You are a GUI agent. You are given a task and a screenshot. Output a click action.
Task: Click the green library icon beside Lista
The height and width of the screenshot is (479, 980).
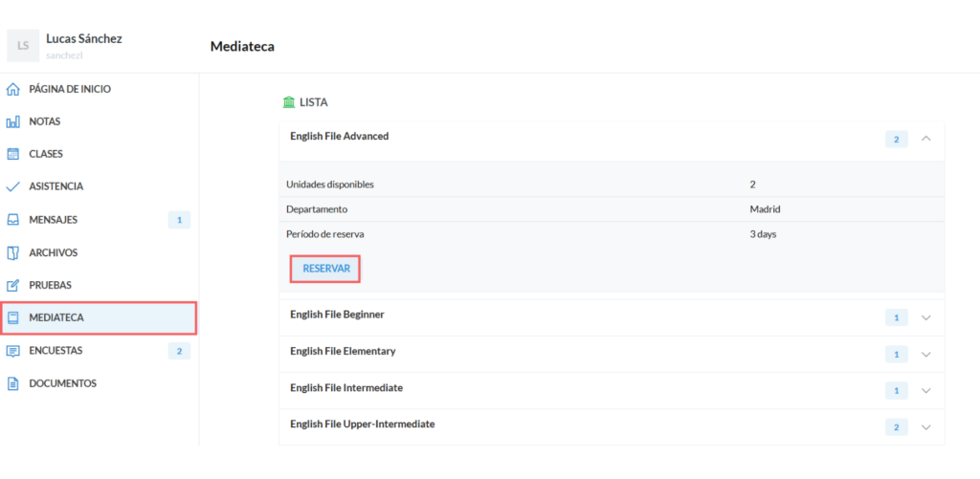coord(289,102)
